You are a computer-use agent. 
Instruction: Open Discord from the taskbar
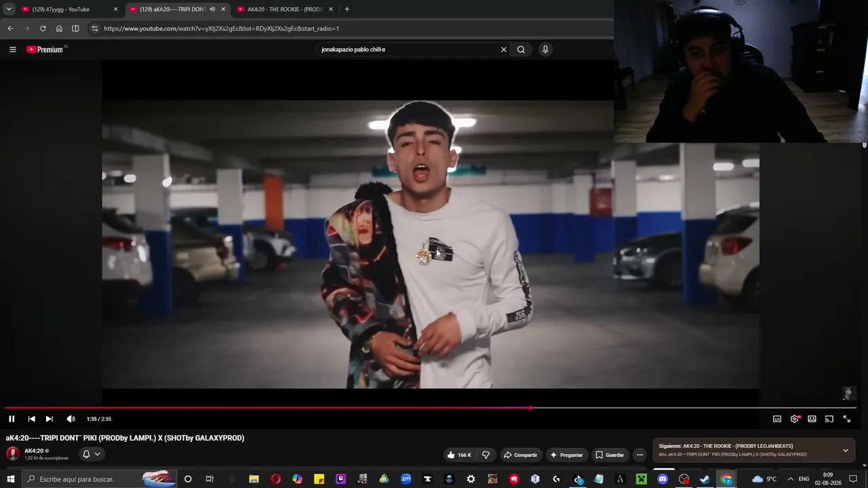[663, 479]
